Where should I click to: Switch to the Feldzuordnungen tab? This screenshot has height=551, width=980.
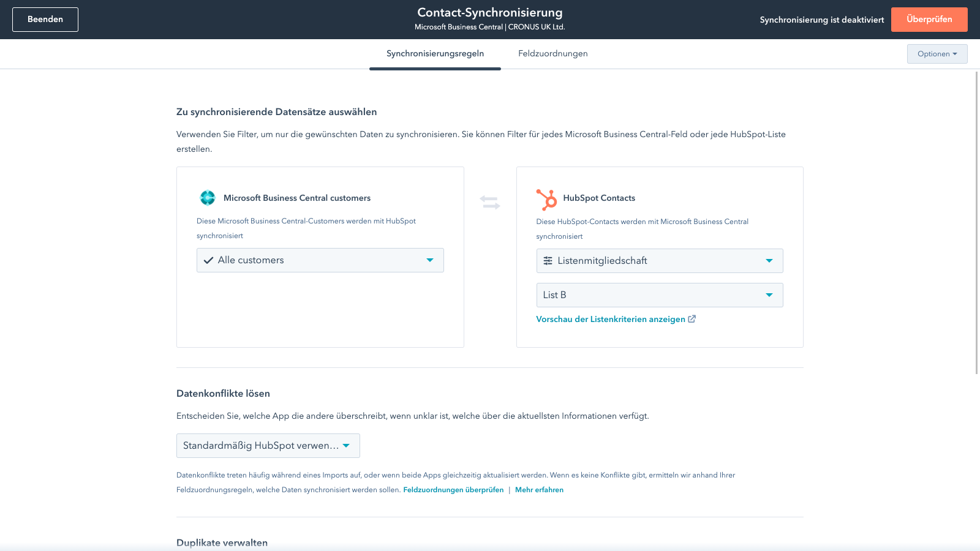(552, 54)
